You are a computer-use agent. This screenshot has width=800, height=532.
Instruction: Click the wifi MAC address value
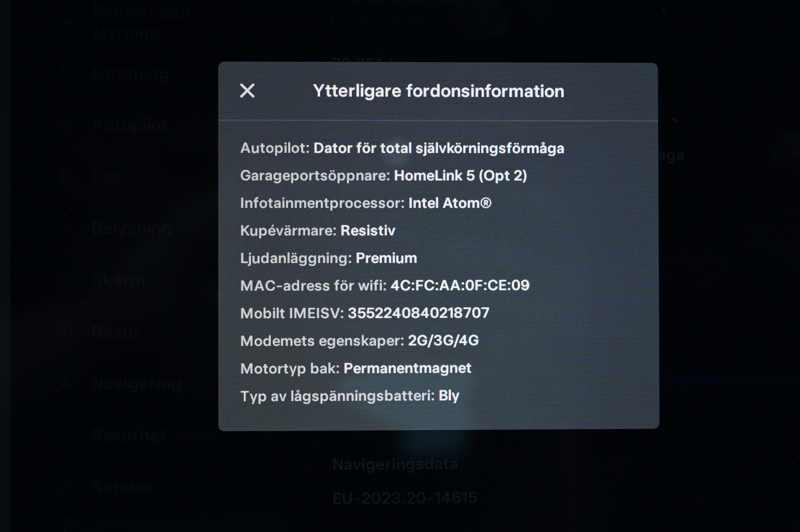pos(460,285)
